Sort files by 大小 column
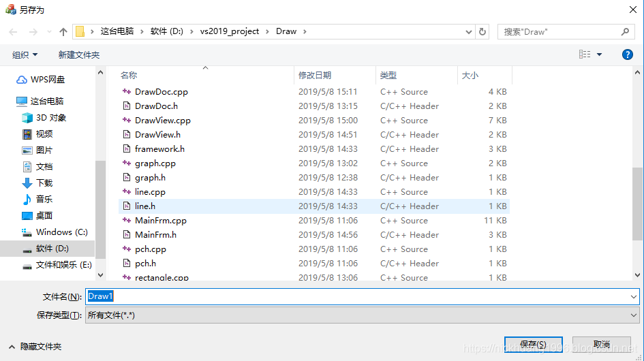644x361 pixels. (x=470, y=75)
